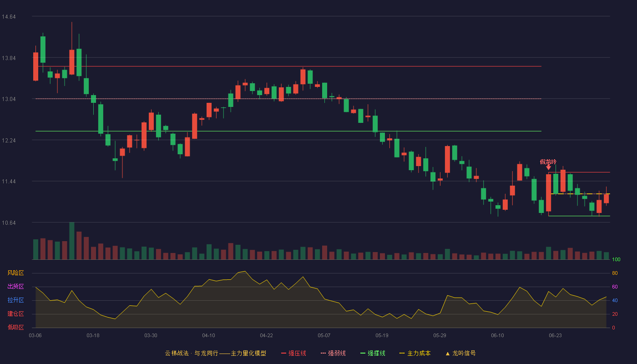Click the red 0 indicator scale value

click(613, 328)
